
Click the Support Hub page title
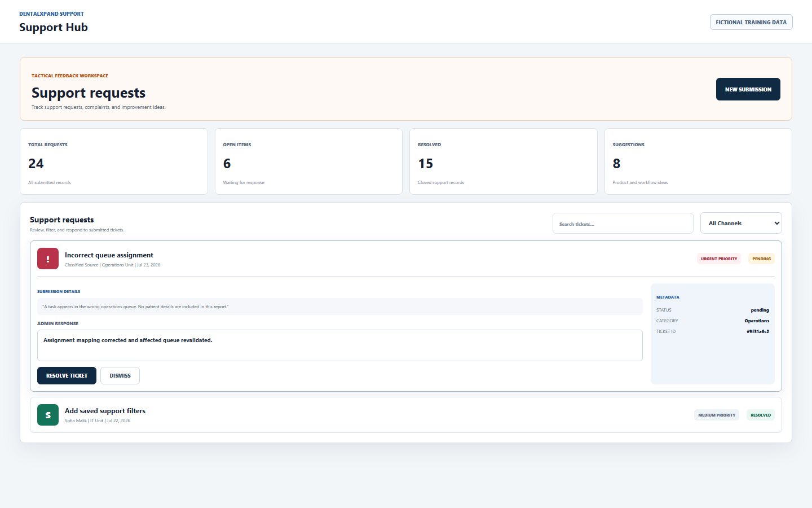[54, 27]
